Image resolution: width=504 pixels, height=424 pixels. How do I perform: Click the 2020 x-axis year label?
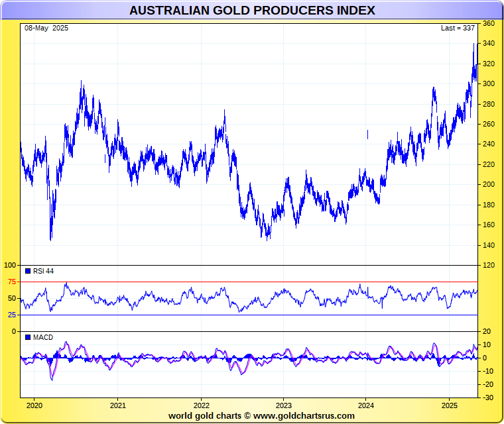tap(34, 405)
